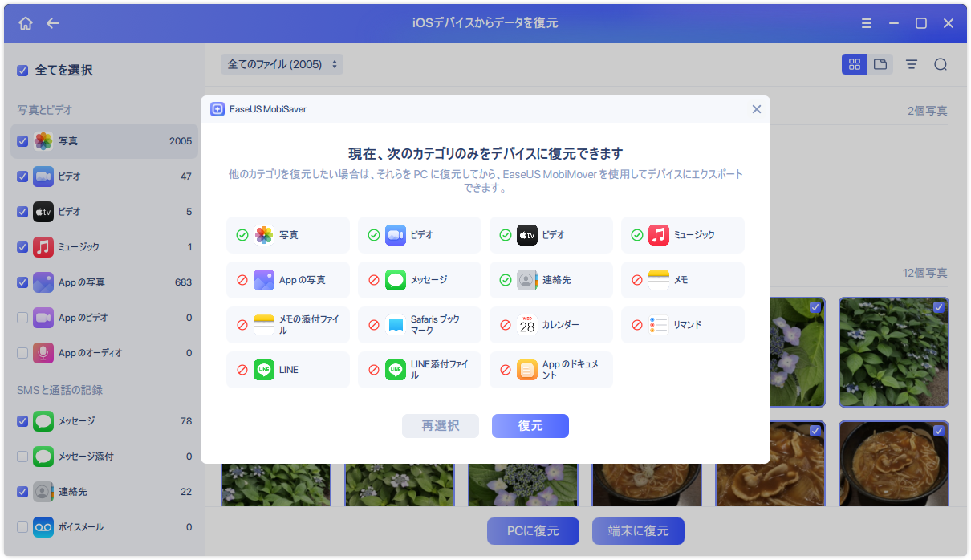The width and height of the screenshot is (971, 560).
Task: Check the Appのビデオ checkbox
Action: 22,318
